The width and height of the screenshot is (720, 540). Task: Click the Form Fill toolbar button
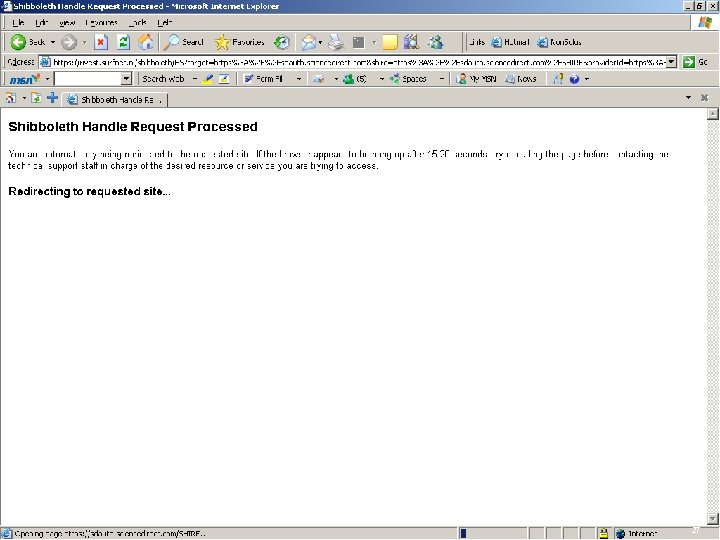pyautogui.click(x=264, y=79)
